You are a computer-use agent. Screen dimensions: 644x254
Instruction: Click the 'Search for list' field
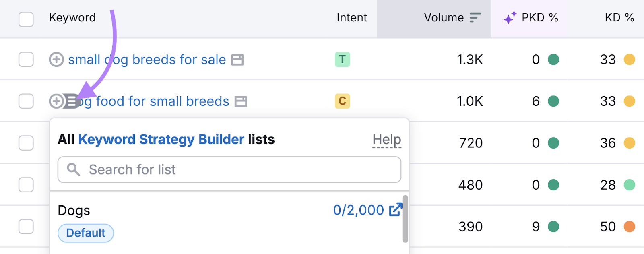click(229, 169)
